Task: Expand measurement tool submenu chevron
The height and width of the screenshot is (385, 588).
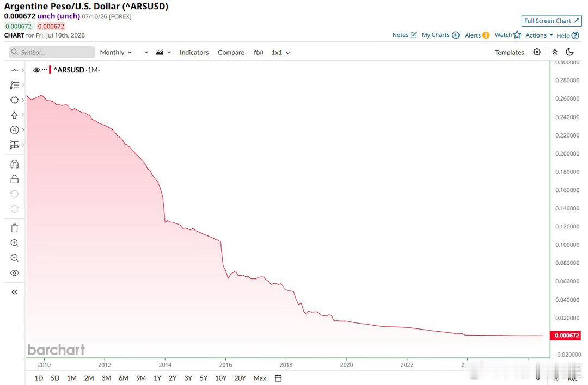Action: (x=23, y=145)
